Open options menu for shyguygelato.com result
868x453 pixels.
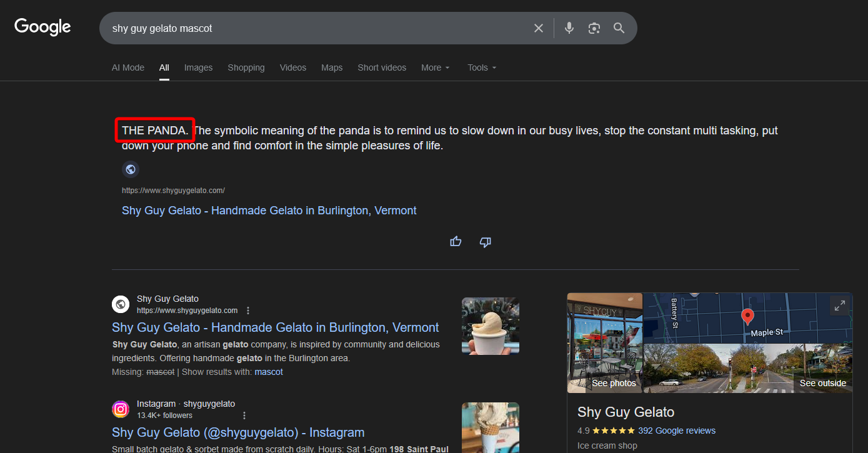[248, 311]
